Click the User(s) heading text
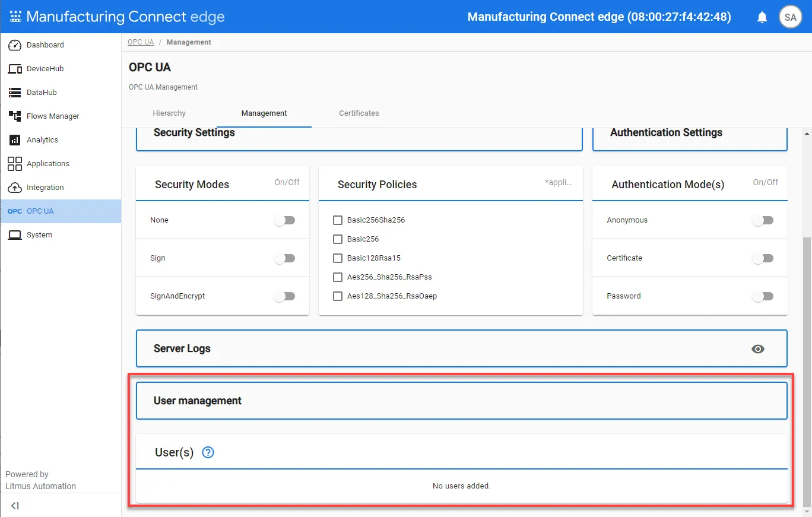The height and width of the screenshot is (517, 812). point(174,453)
